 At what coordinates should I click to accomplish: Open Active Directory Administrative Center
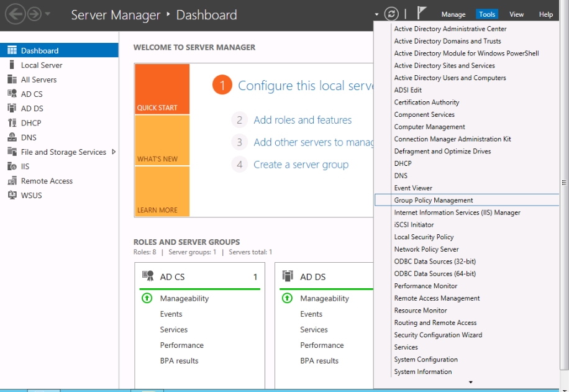[450, 29]
